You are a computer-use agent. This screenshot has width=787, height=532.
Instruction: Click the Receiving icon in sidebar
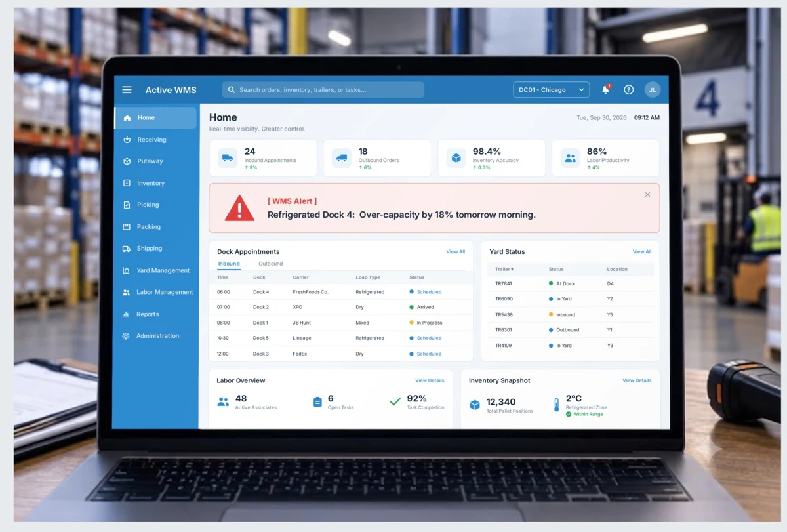point(127,140)
